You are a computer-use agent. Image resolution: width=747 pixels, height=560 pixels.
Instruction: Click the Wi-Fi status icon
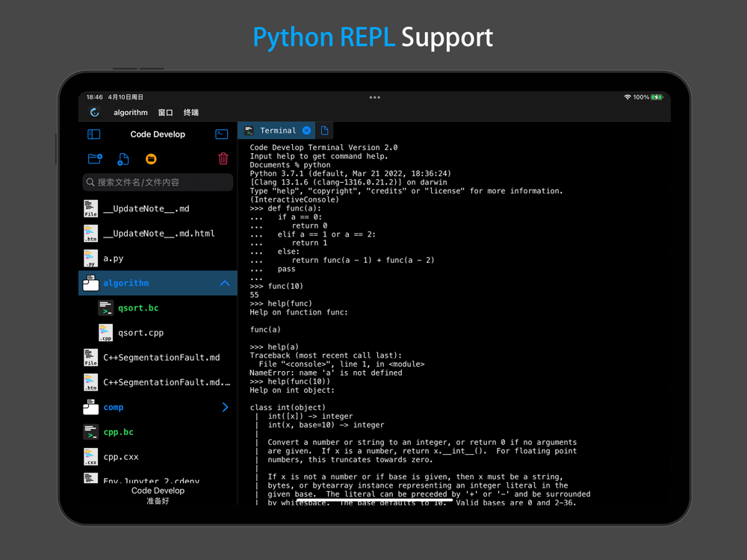point(627,97)
